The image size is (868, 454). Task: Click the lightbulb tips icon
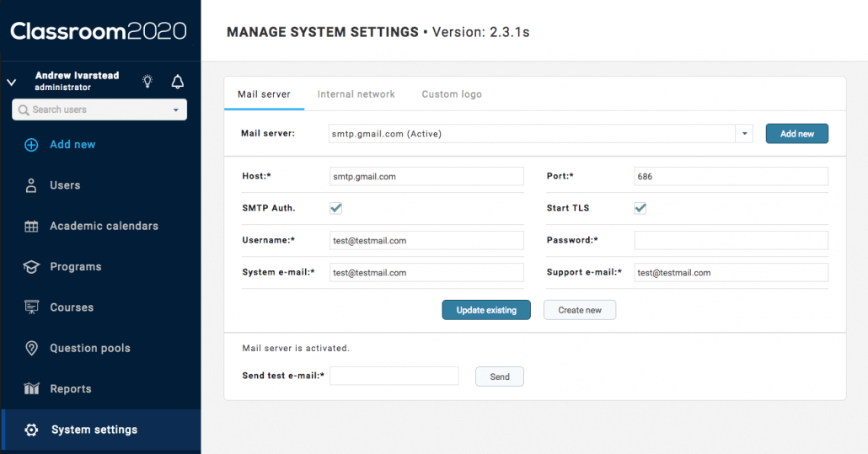point(147,82)
